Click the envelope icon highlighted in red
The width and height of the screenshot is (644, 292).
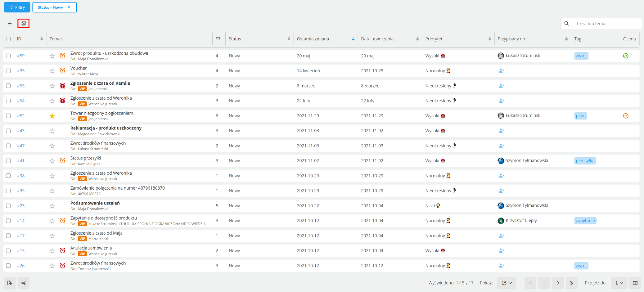[24, 23]
